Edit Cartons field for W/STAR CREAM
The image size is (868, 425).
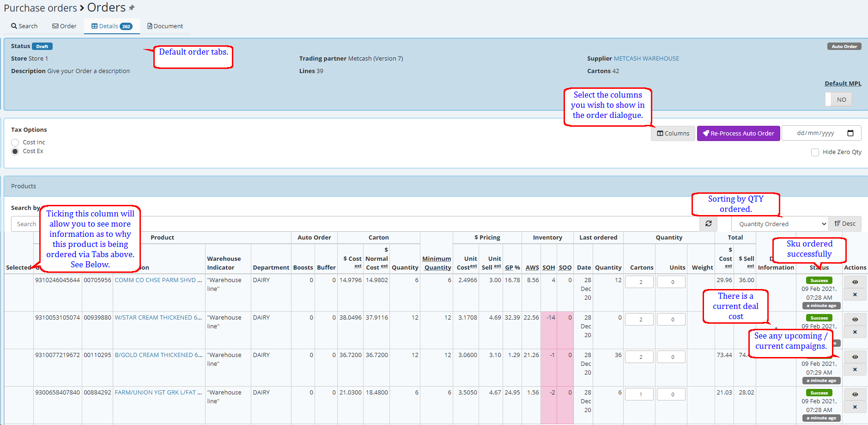[639, 320]
